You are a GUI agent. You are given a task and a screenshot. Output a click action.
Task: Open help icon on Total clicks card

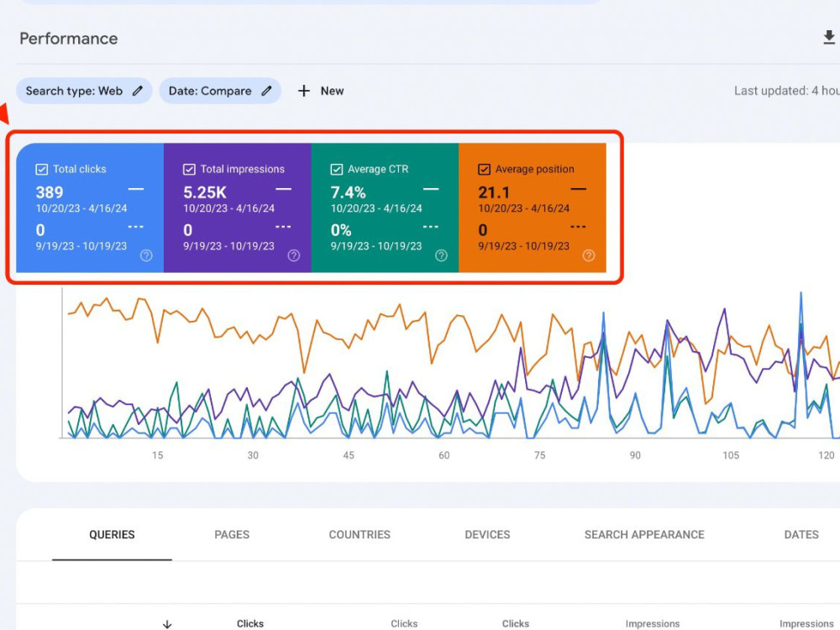[146, 255]
